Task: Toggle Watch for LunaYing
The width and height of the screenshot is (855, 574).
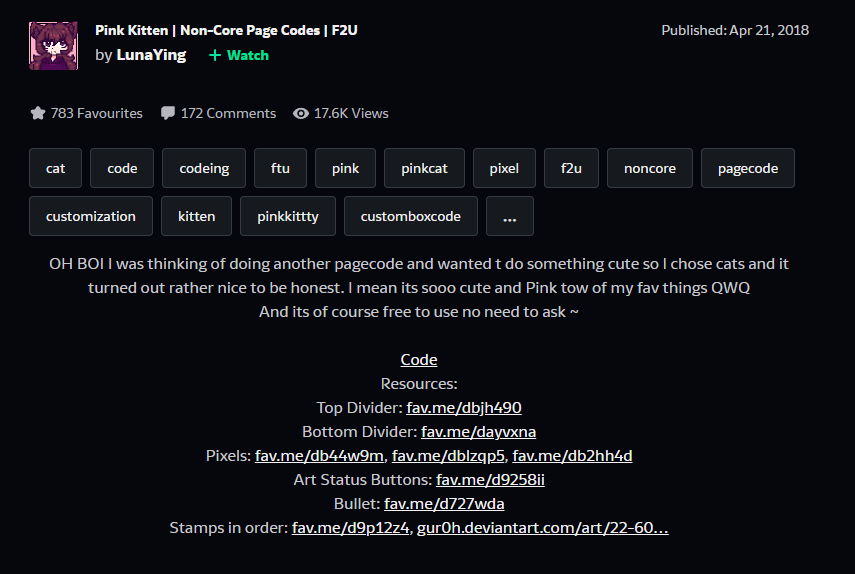Action: pyautogui.click(x=238, y=55)
